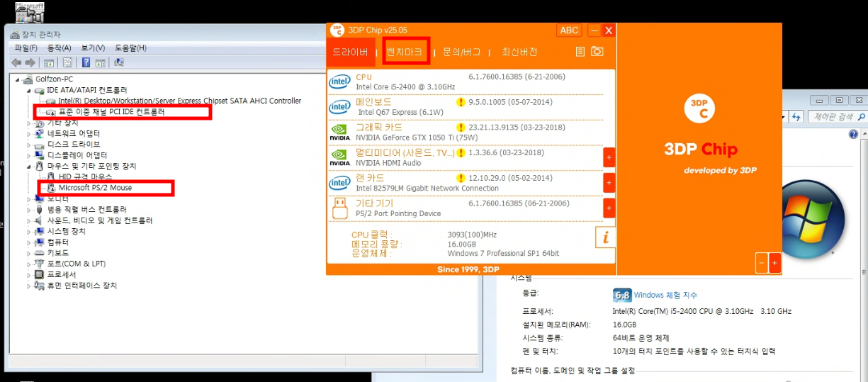Screen dimensions: 868x382
Task: Click NVIDIA logo beside 그래픽 카드 row
Action: pos(339,132)
